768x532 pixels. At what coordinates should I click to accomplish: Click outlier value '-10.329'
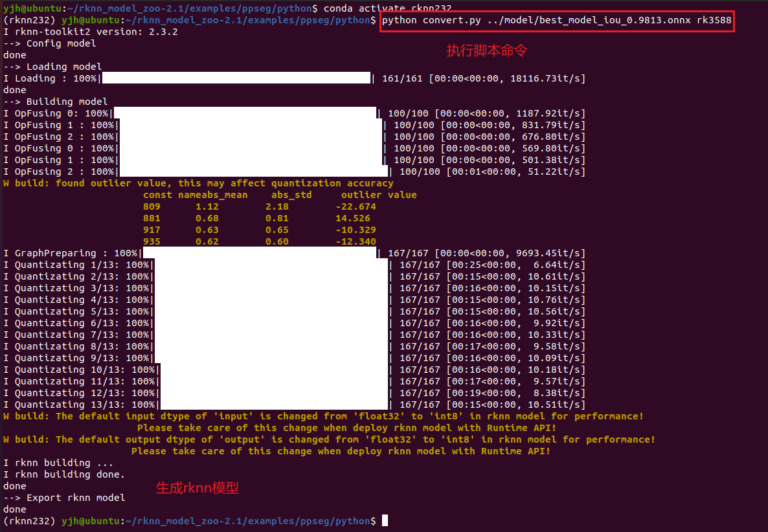click(x=356, y=230)
